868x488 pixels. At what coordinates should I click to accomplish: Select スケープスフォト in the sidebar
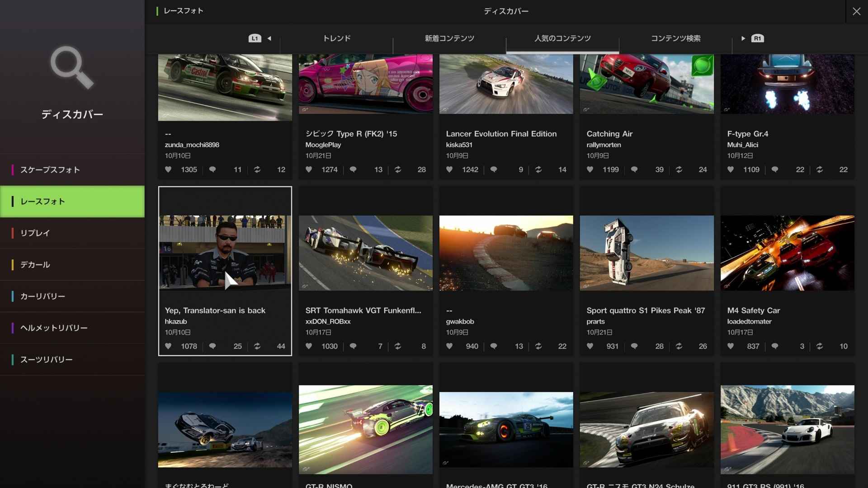point(72,170)
